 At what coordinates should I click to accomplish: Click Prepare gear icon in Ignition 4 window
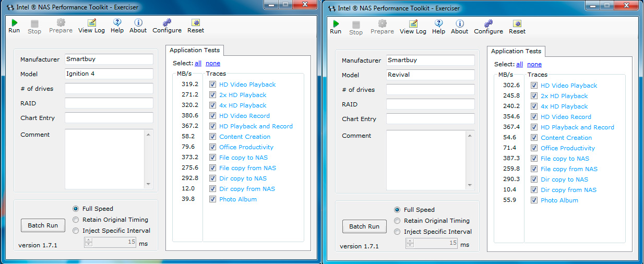[61, 22]
